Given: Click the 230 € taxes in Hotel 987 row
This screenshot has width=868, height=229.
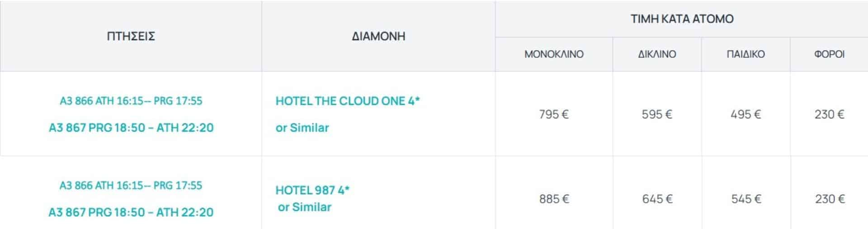Looking at the screenshot, I should (x=830, y=199).
